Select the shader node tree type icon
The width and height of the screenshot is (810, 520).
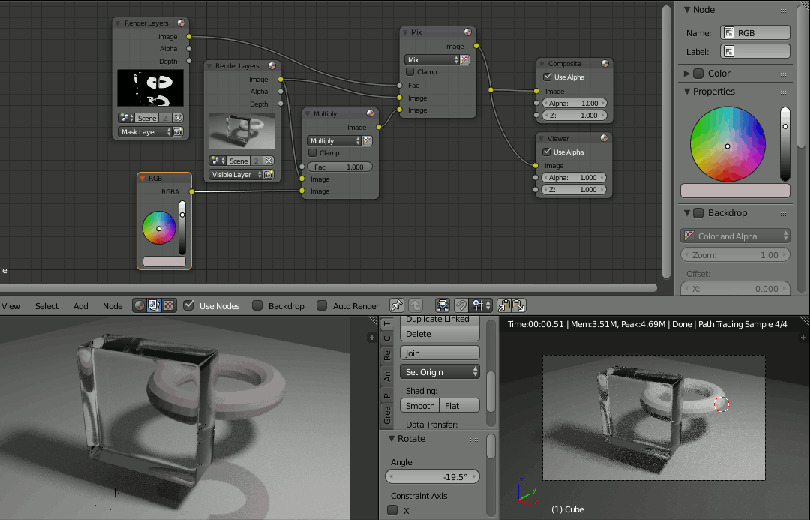[139, 306]
